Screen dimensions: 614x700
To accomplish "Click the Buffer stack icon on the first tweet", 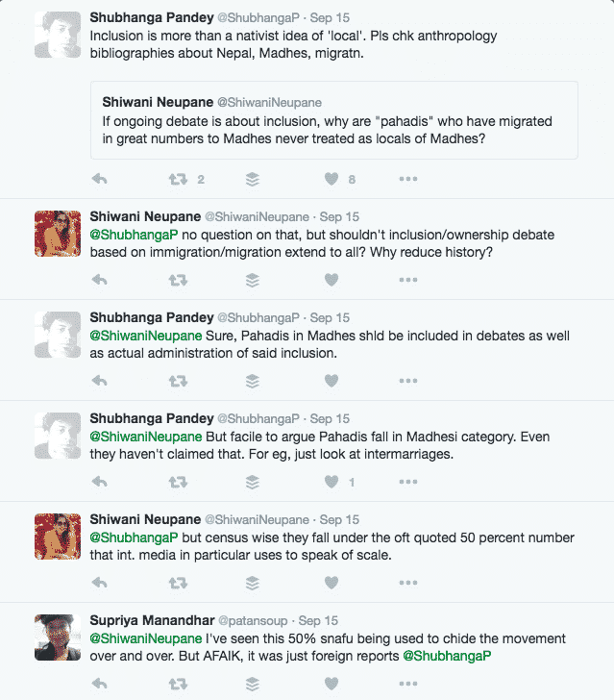I will (x=253, y=179).
